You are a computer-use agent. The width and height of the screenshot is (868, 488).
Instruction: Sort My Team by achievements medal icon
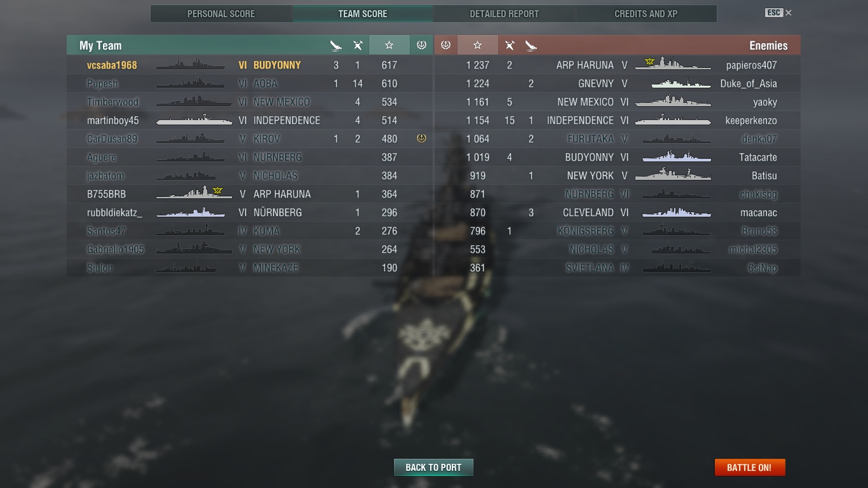pos(421,45)
